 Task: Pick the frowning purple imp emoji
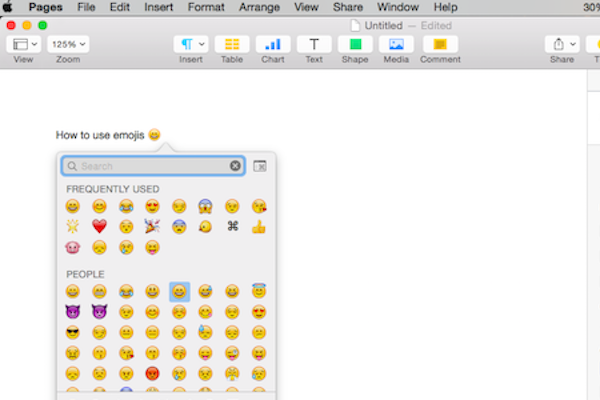(99, 312)
